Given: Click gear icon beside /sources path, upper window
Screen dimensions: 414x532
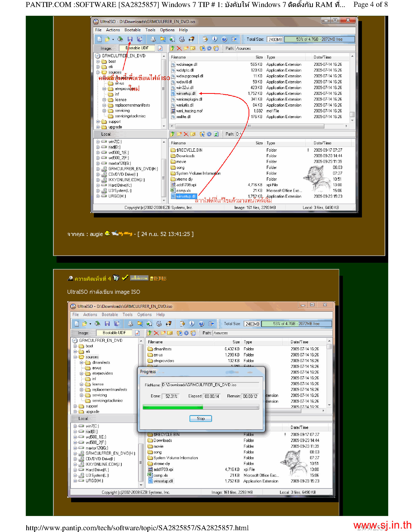Looking at the screenshot, I should [209, 48].
